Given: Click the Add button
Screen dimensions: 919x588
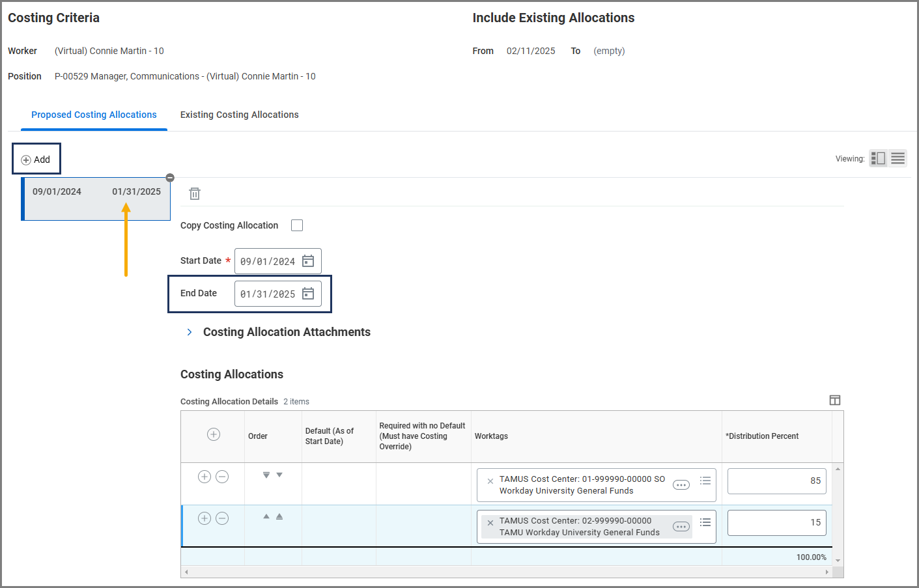Looking at the screenshot, I should tap(36, 160).
